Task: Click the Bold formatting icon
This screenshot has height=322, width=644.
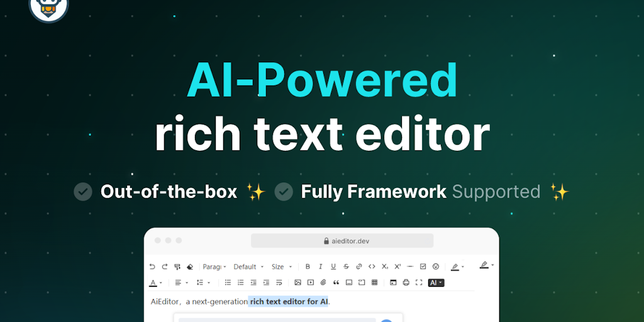Action: point(308,267)
